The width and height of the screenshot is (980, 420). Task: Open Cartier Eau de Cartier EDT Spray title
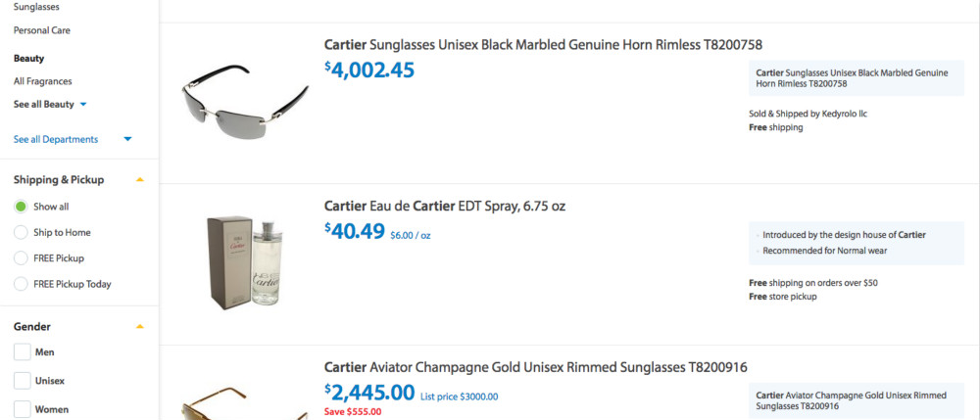[444, 207]
